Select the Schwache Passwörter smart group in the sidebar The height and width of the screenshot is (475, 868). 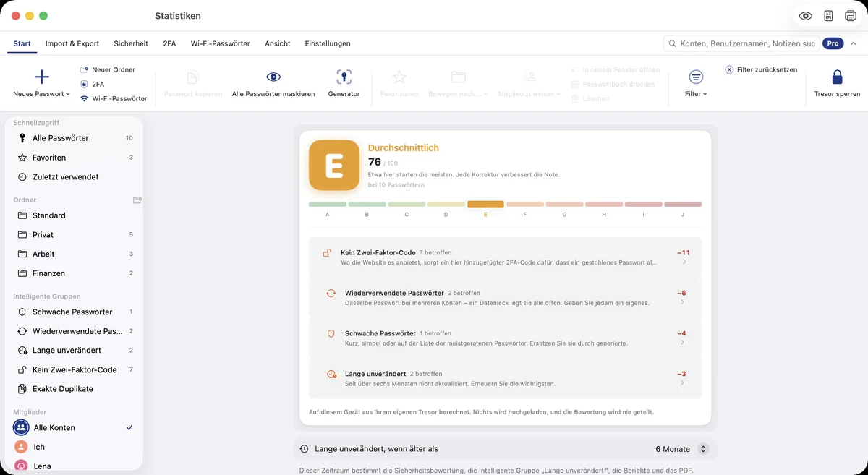75,312
